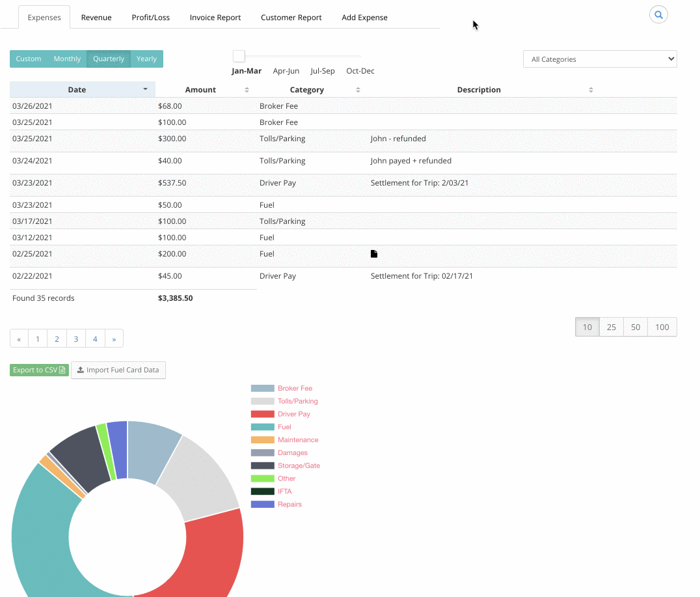Show 50 records per page
Screen dimensions: 700x597
tap(635, 327)
